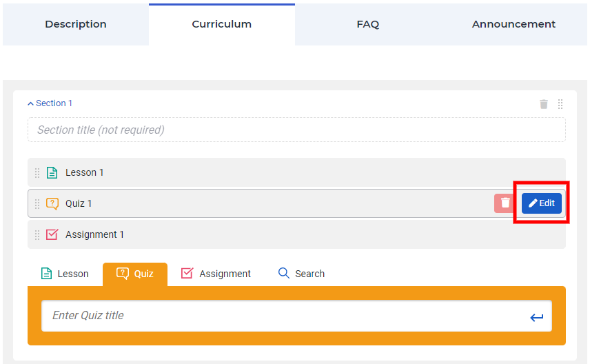Click the Lesson 1 drag handle

[37, 173]
